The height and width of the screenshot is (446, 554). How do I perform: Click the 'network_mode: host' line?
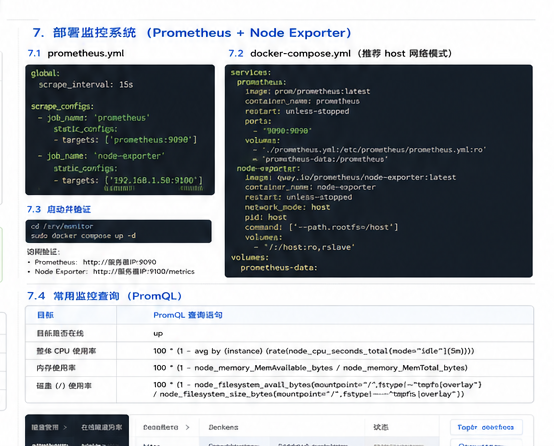(x=288, y=207)
